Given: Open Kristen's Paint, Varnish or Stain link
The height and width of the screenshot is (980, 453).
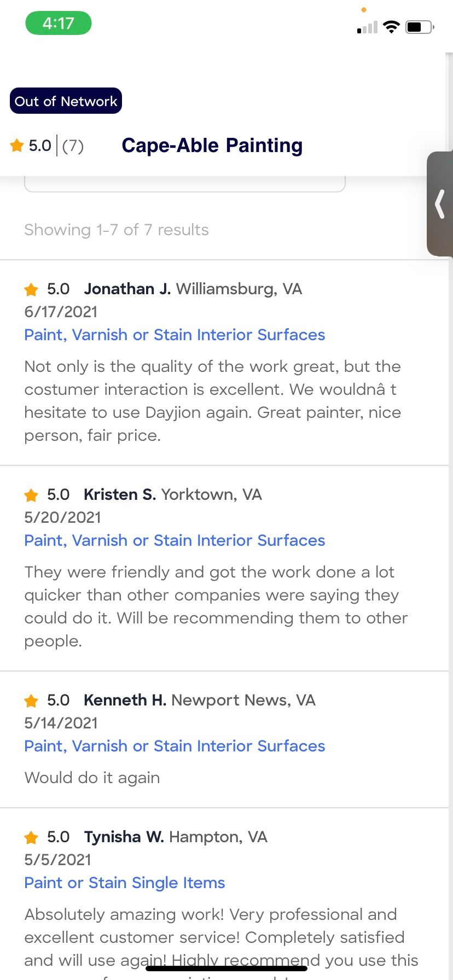Looking at the screenshot, I should coord(175,540).
